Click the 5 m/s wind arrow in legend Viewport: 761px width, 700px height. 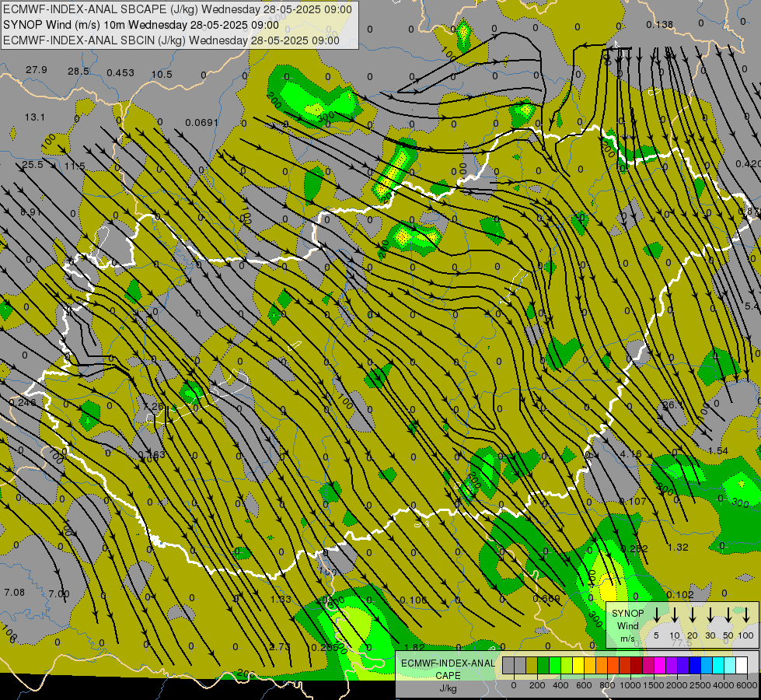656,614
